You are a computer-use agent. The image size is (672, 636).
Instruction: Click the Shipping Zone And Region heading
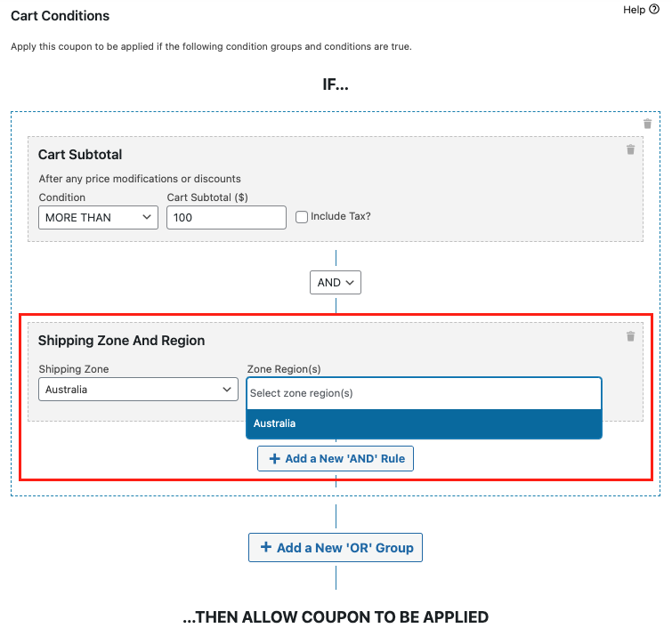point(121,341)
